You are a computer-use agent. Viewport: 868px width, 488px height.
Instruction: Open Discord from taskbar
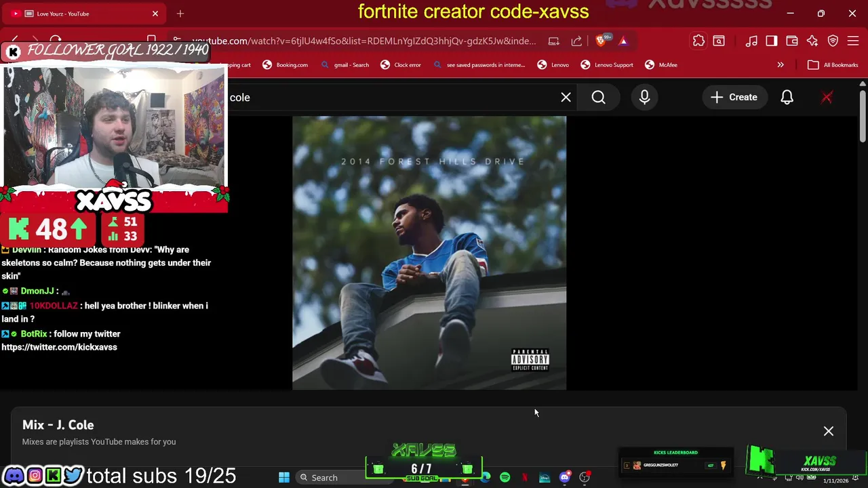565,478
